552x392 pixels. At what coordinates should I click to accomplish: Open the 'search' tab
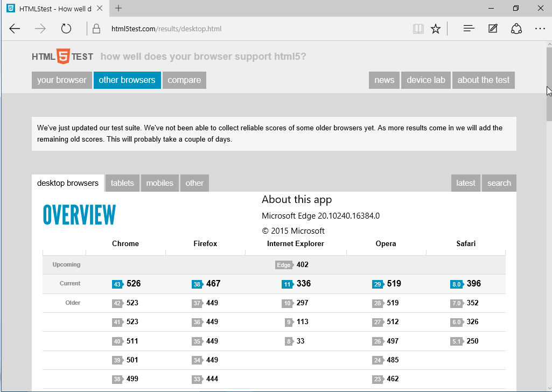pos(499,183)
